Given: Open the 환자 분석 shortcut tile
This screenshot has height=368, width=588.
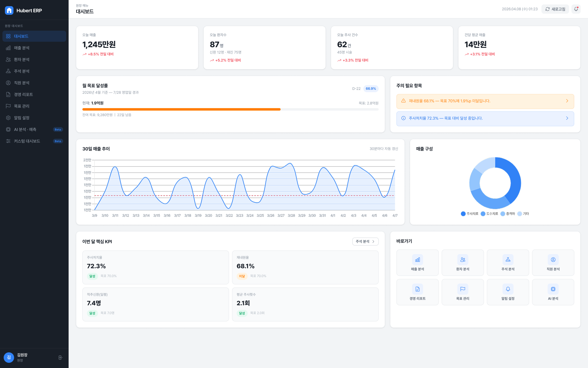Looking at the screenshot, I should (463, 263).
